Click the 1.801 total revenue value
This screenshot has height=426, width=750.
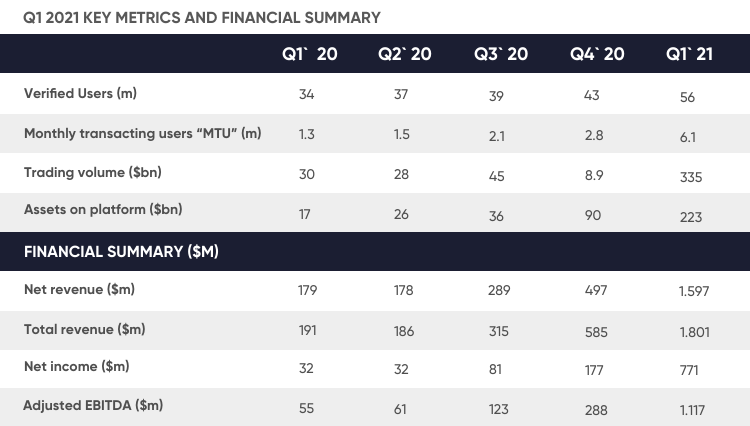pyautogui.click(x=694, y=331)
